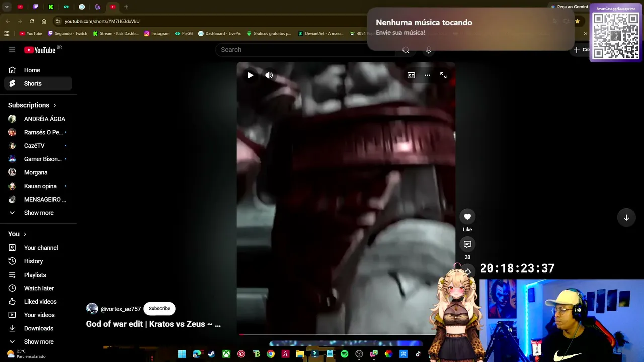Open the Gamer Bison channel
Image resolution: width=644 pixels, height=362 pixels.
coord(38,159)
